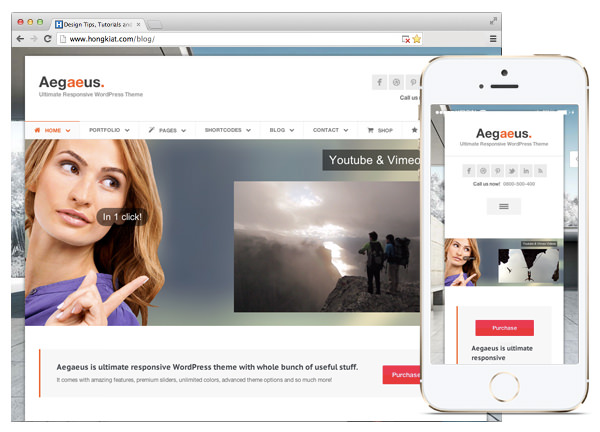
Task: Select the Home navigation item
Action: pyautogui.click(x=52, y=130)
